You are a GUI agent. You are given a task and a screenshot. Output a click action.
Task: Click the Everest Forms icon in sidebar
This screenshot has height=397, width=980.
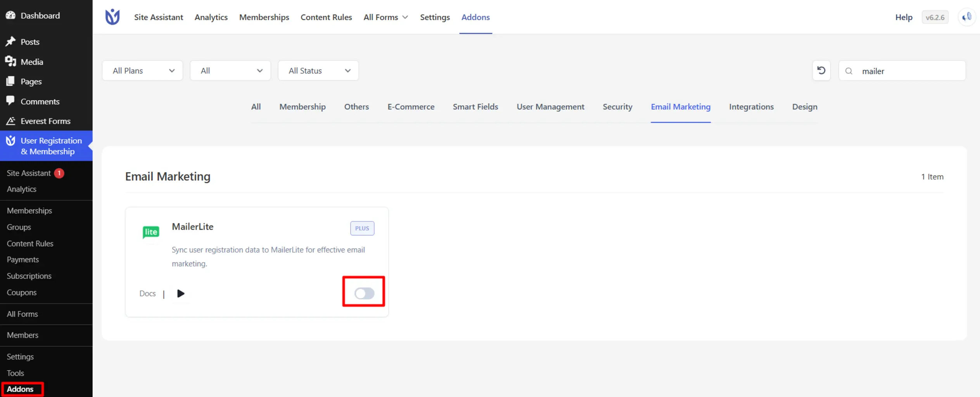[10, 121]
